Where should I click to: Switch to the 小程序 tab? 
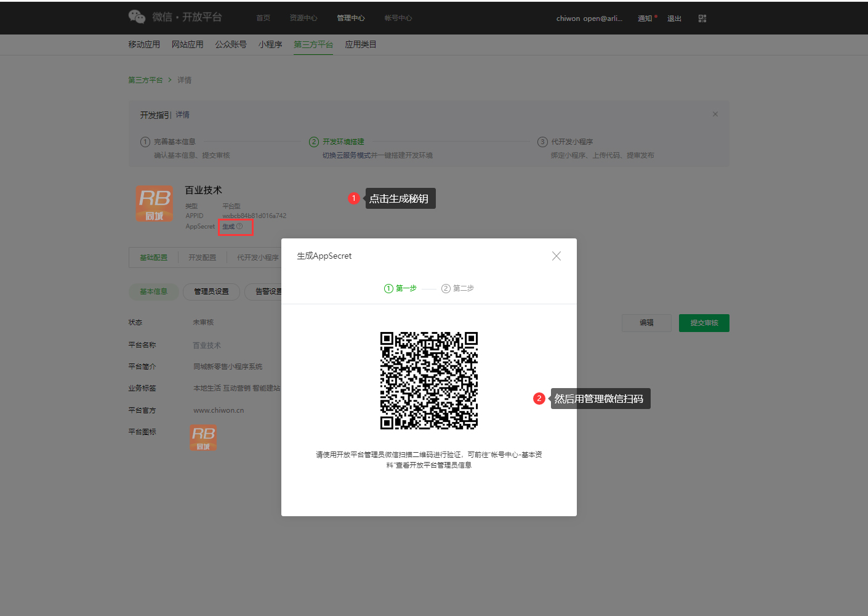point(270,44)
